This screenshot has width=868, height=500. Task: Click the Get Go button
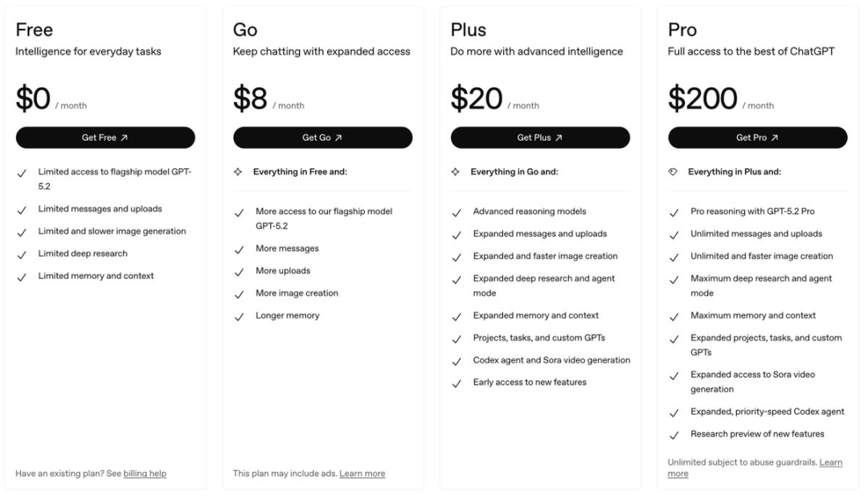(322, 137)
